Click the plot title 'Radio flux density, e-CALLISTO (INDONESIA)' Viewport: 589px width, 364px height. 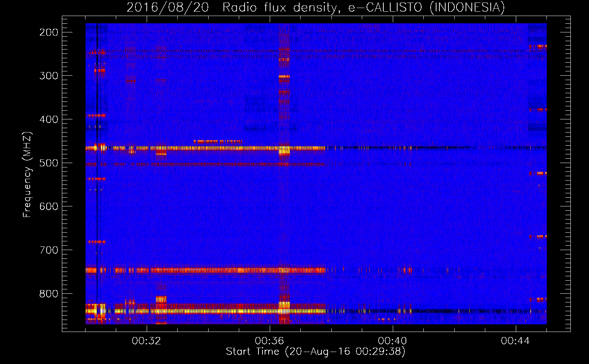pos(364,7)
